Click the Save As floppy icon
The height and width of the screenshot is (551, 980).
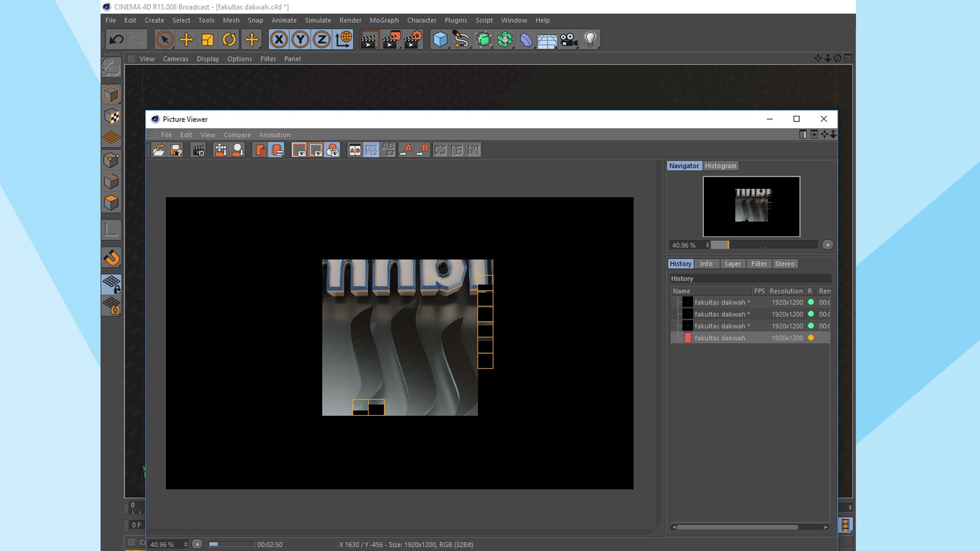tap(176, 150)
